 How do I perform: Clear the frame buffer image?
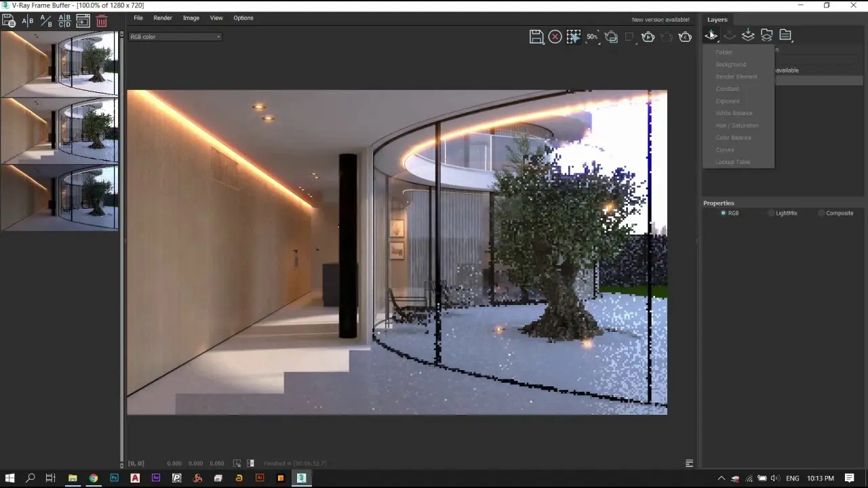click(x=555, y=37)
